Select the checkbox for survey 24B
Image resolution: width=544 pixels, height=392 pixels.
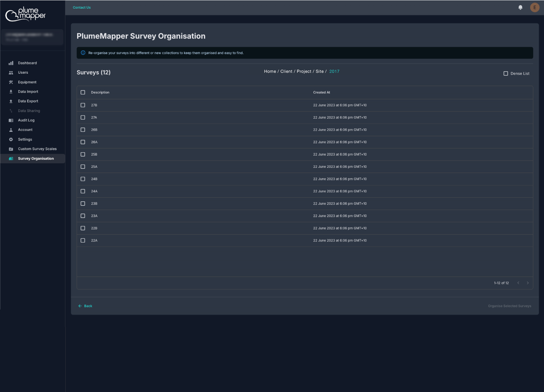coord(83,179)
